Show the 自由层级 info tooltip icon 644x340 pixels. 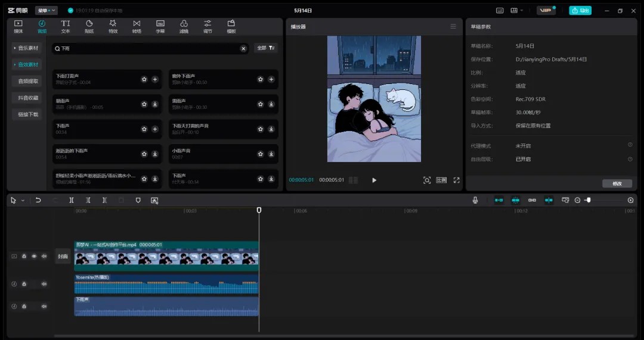pyautogui.click(x=630, y=159)
